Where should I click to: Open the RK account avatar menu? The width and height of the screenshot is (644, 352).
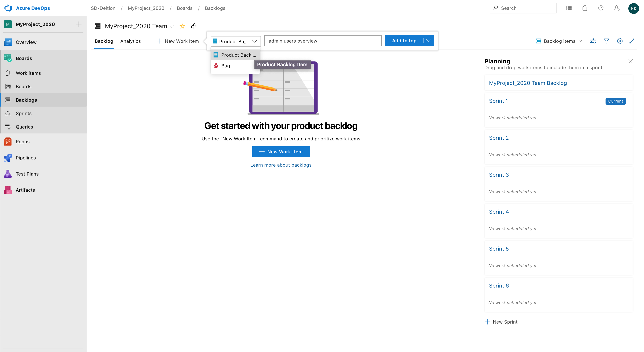click(633, 8)
